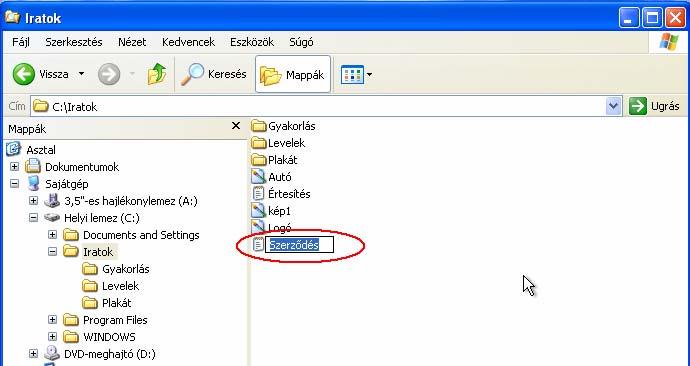Click the Ugrás go button
Screen dimensions: 690x366
[x=654, y=106]
